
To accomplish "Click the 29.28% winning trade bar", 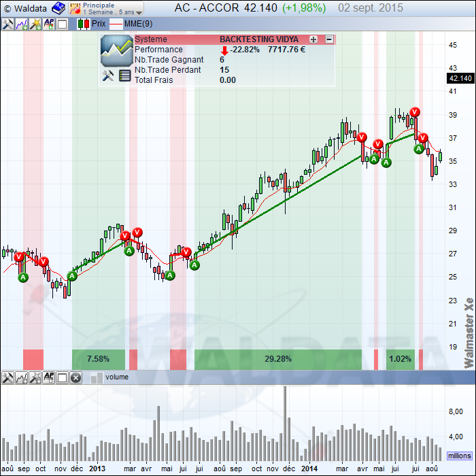I will (x=278, y=359).
